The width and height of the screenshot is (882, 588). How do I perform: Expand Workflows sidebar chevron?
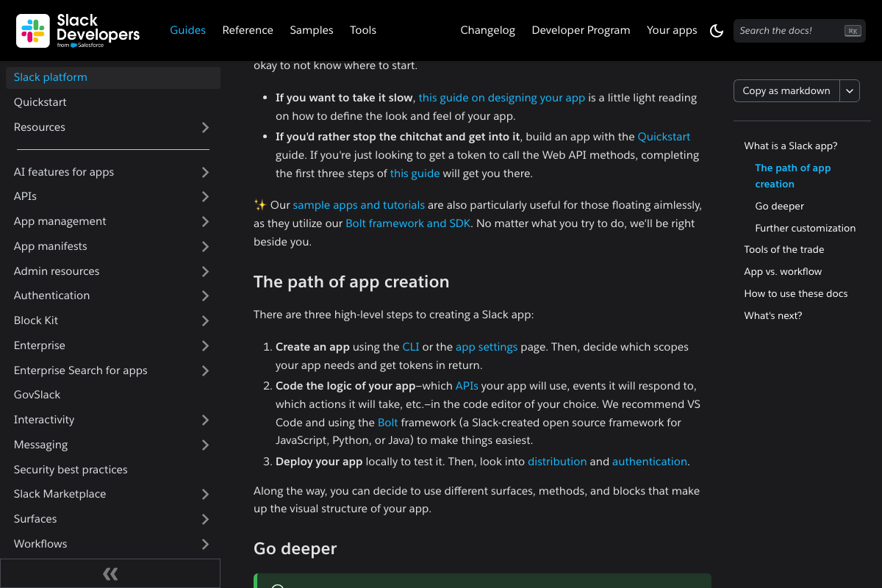[205, 544]
